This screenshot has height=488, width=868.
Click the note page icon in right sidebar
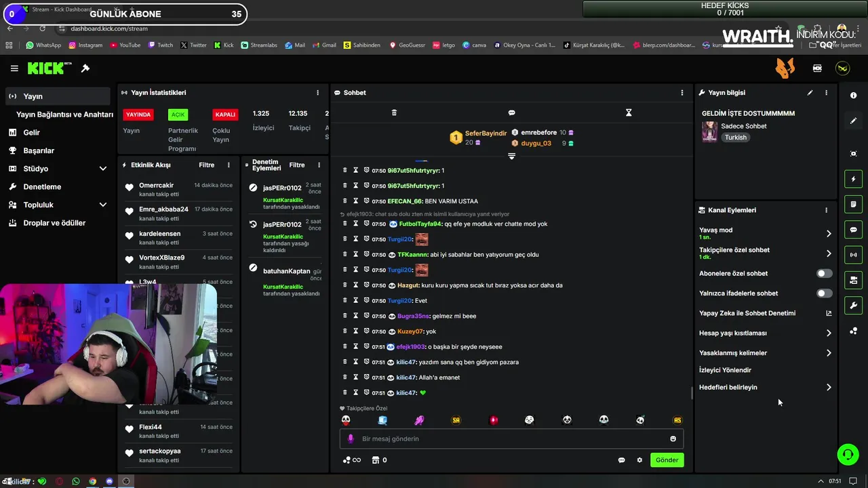tap(853, 204)
